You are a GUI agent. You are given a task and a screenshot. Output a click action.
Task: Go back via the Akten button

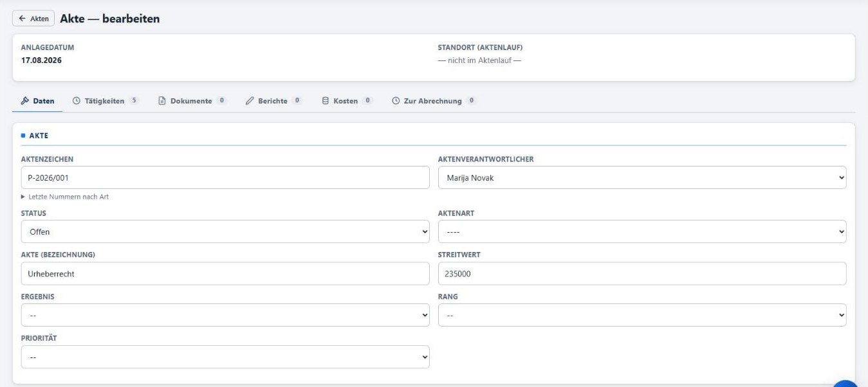click(x=33, y=19)
